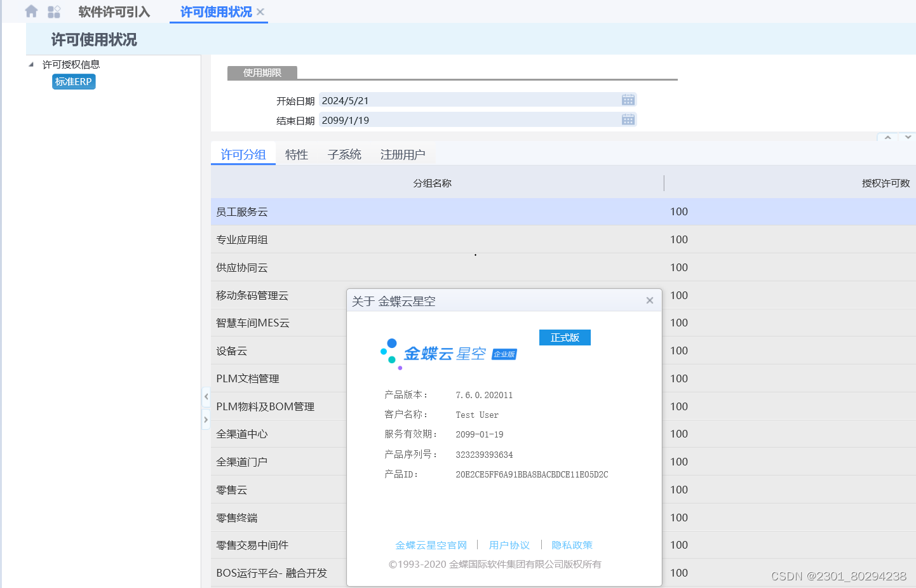Collapse the left panel with the arrow handle
916x588 pixels.
coord(206,396)
